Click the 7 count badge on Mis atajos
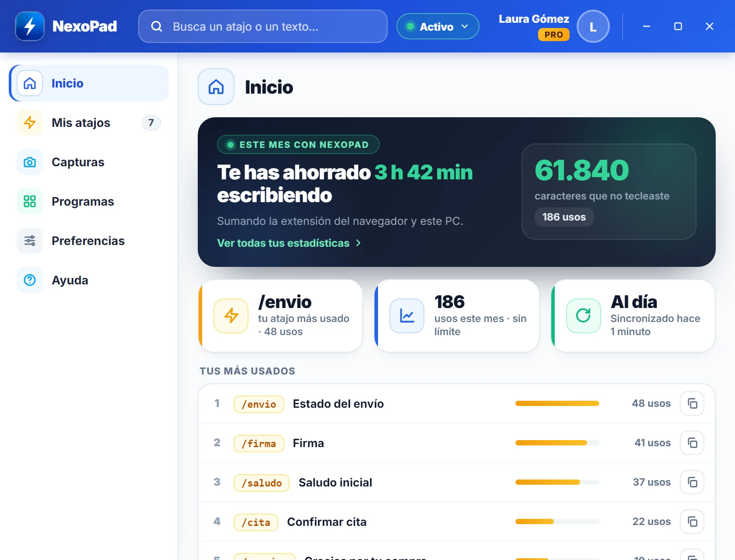Viewport: 735px width, 560px height. click(151, 122)
